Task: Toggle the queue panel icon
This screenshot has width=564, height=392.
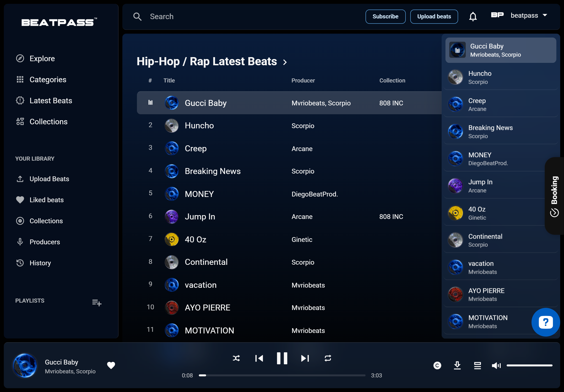Action: [477, 365]
